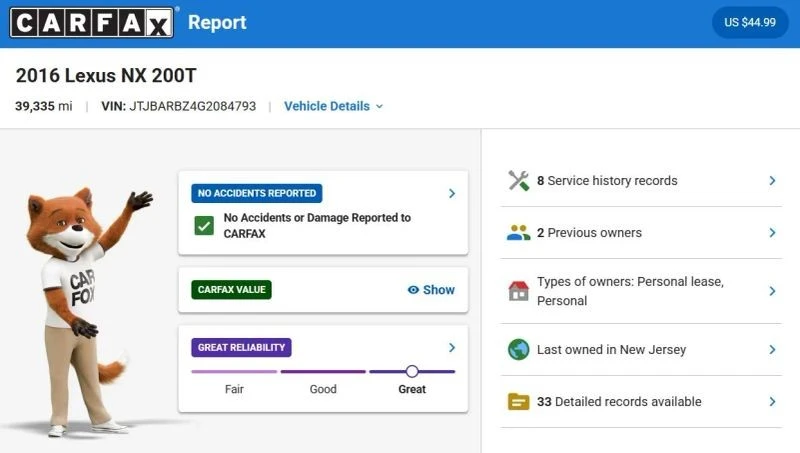Click No Accidents or Damage Reported text
The width and height of the screenshot is (800, 453).
[x=317, y=225]
